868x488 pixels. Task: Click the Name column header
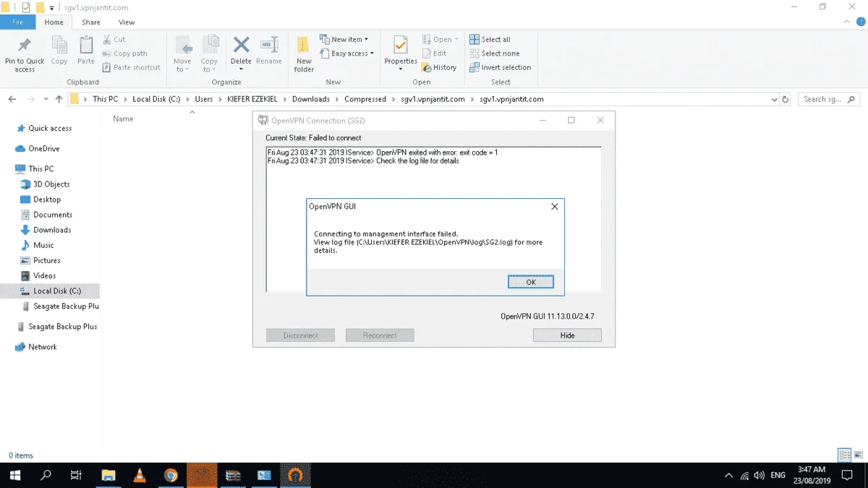click(x=123, y=119)
